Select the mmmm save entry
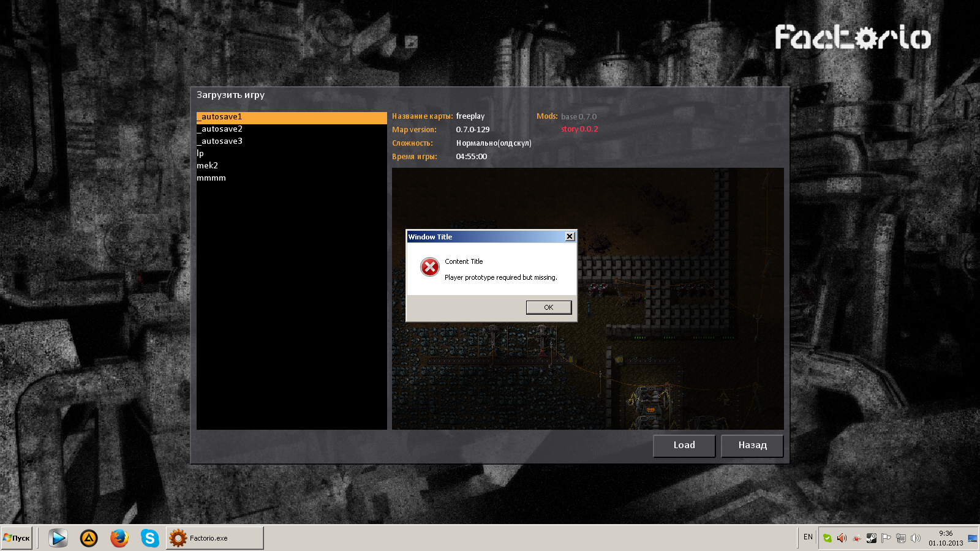980x551 pixels. click(292, 178)
